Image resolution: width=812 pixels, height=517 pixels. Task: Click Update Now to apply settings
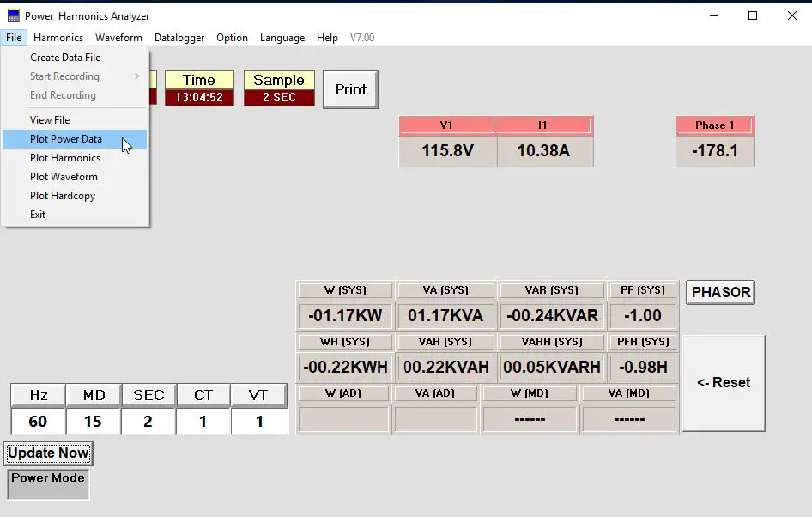[48, 453]
